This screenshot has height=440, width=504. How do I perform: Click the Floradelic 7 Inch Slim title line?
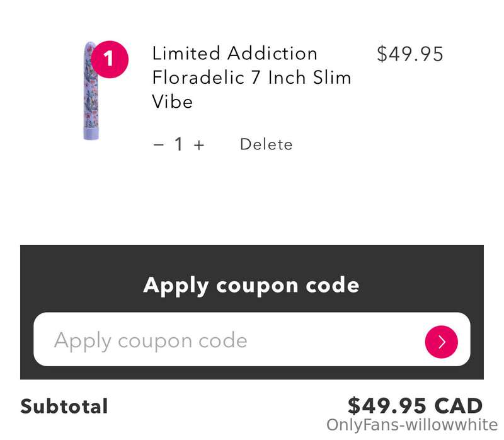click(x=251, y=78)
